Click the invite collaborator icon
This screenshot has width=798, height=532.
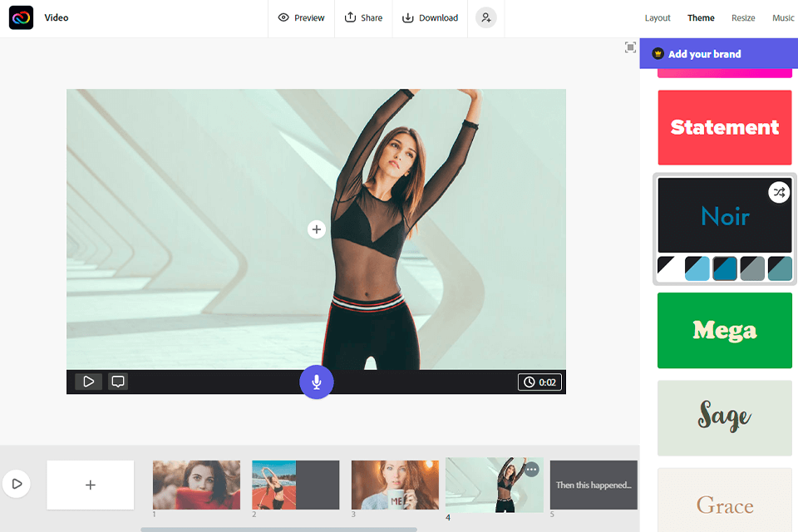(486, 17)
